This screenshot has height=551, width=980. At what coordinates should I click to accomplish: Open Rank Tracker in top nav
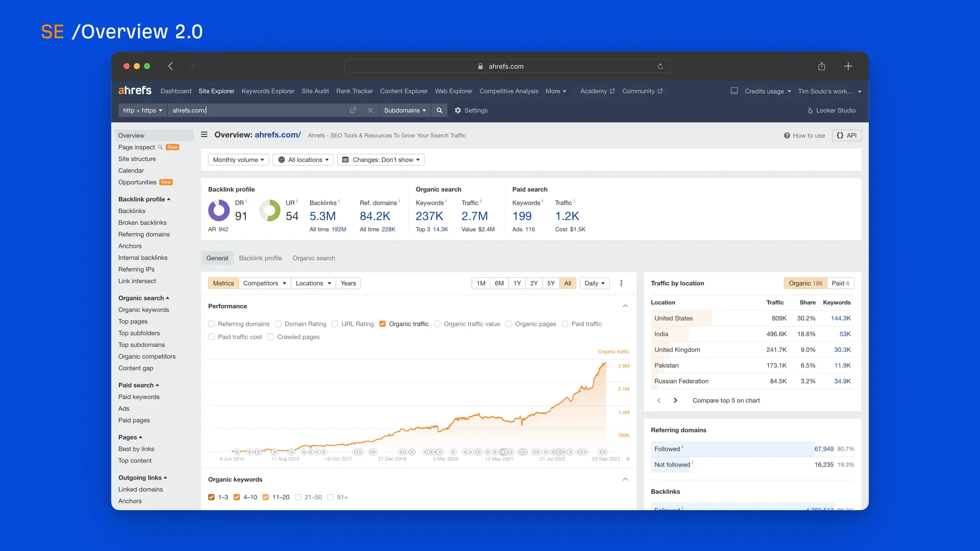point(355,91)
